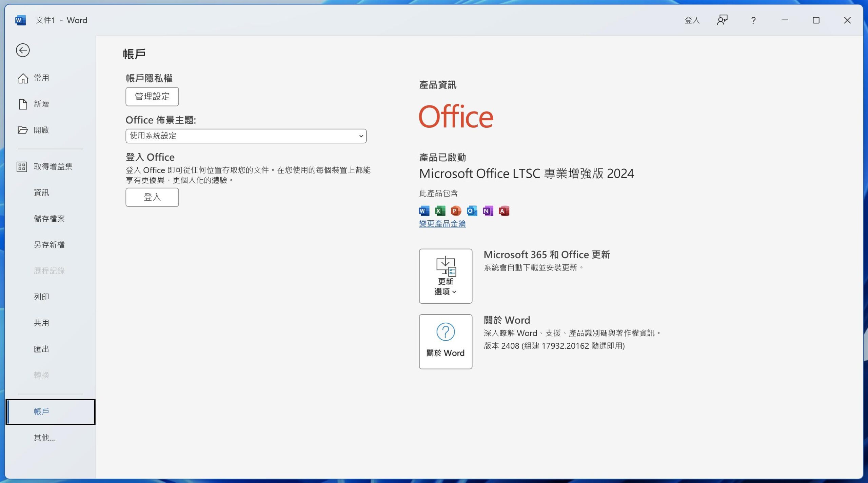Select 資訊 in the sidebar
Viewport: 868px width, 483px height.
point(41,193)
